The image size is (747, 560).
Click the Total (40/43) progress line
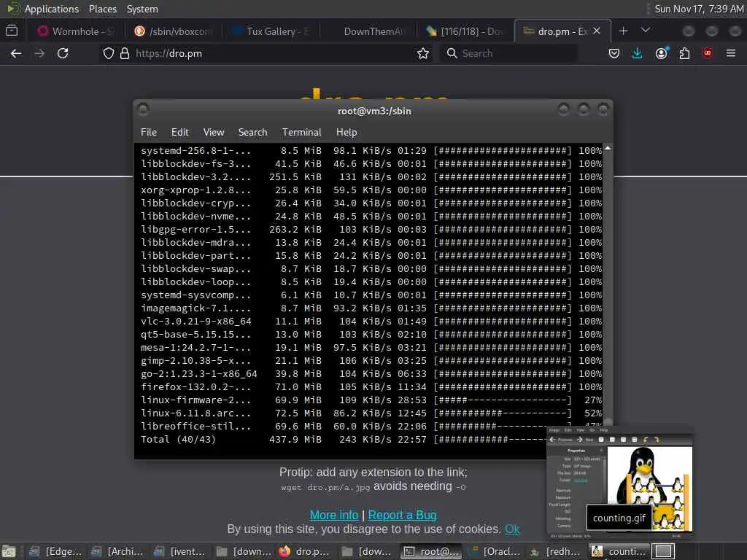[343, 439]
